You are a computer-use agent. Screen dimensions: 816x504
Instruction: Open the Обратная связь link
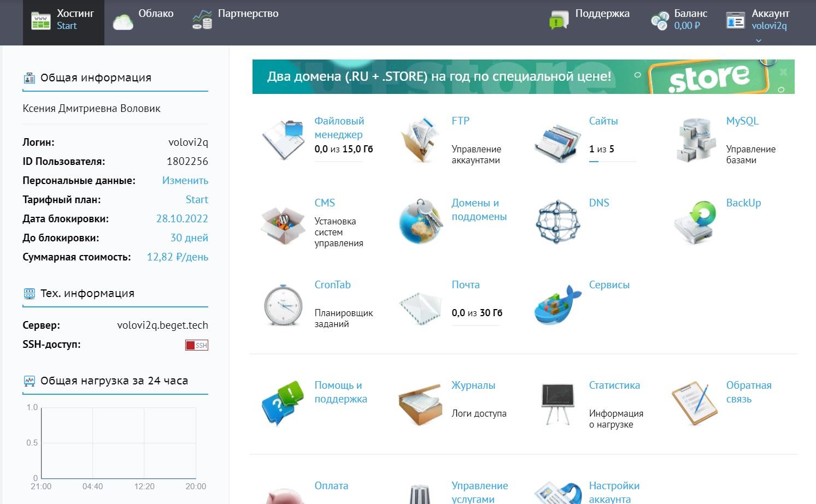click(749, 392)
